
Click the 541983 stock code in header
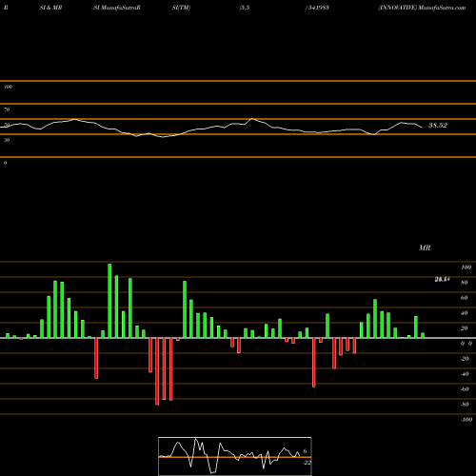point(318,8)
